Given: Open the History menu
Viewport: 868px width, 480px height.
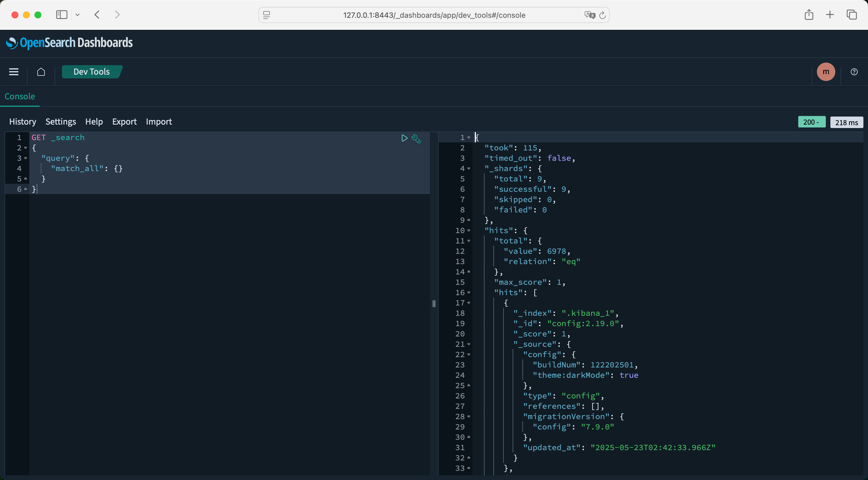Looking at the screenshot, I should click(23, 121).
